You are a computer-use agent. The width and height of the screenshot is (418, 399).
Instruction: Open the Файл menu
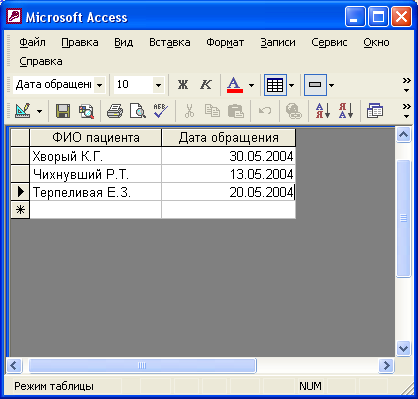pos(32,42)
